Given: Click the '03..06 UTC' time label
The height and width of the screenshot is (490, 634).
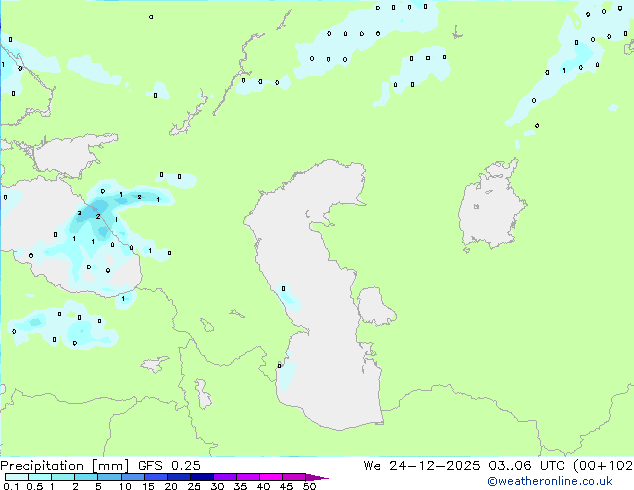Looking at the screenshot, I should [526, 466].
